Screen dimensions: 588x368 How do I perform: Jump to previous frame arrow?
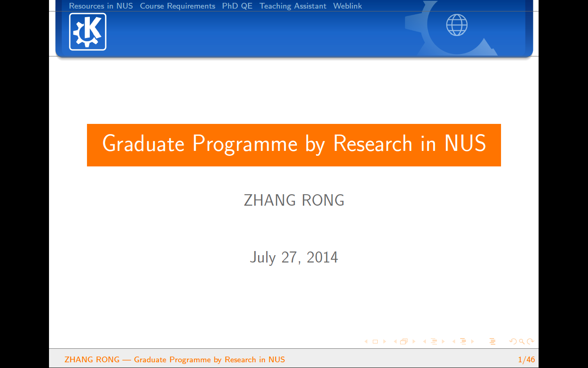point(395,341)
